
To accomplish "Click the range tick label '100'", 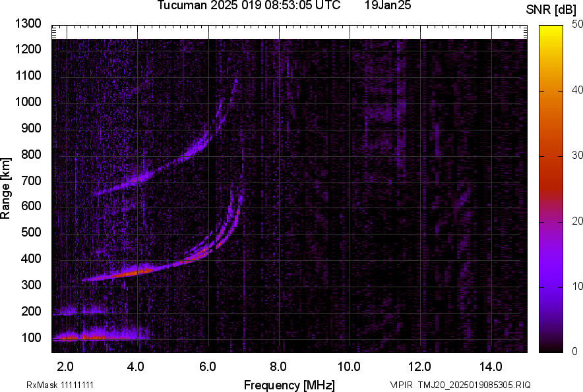I will point(31,338).
